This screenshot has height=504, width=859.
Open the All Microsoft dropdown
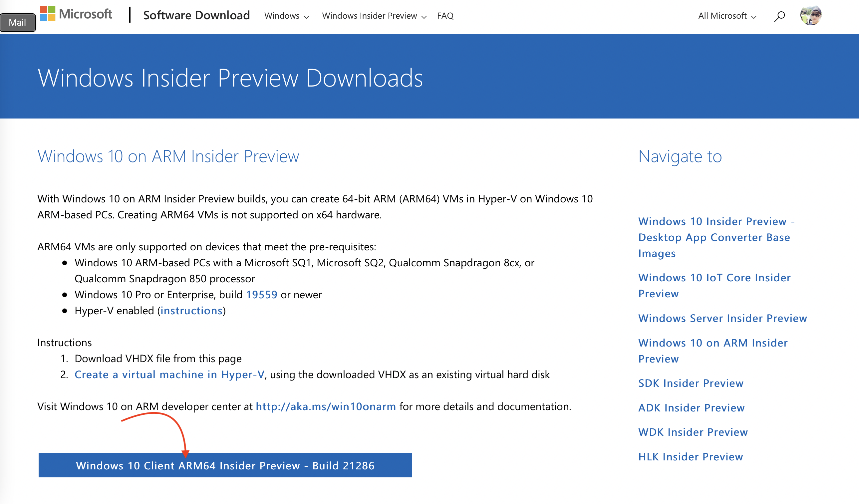[x=727, y=16]
